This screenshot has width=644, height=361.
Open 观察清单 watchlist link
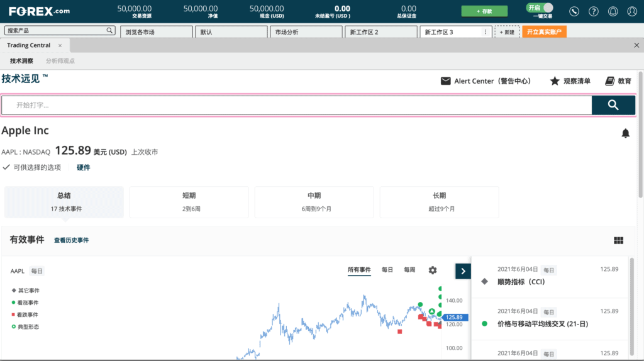[x=577, y=81]
